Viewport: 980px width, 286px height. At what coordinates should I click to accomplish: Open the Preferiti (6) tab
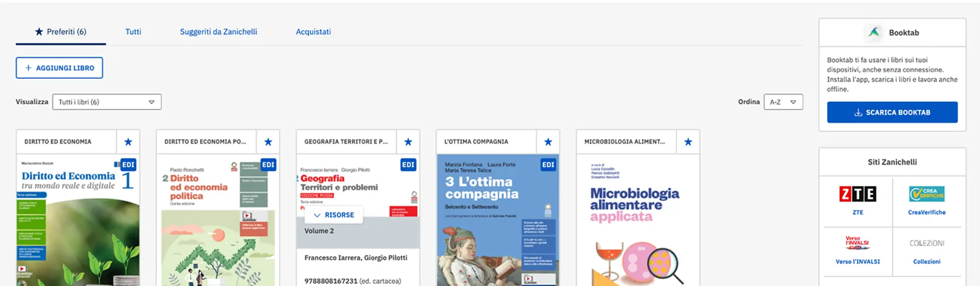tap(61, 32)
